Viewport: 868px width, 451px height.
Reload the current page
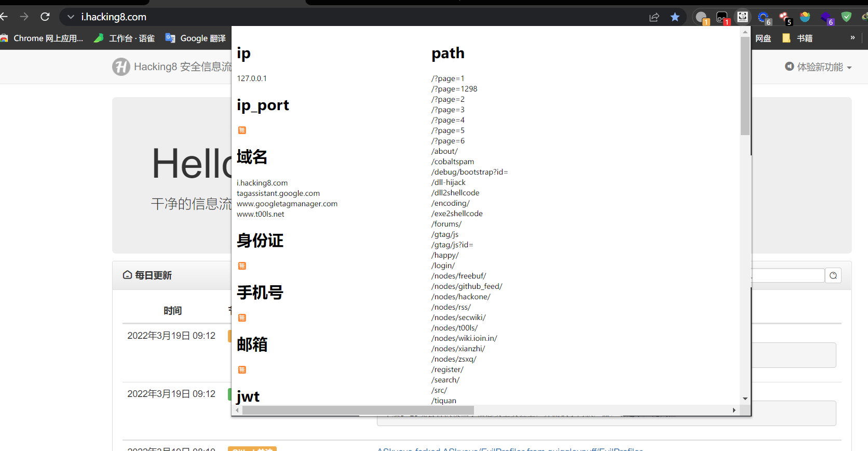45,17
